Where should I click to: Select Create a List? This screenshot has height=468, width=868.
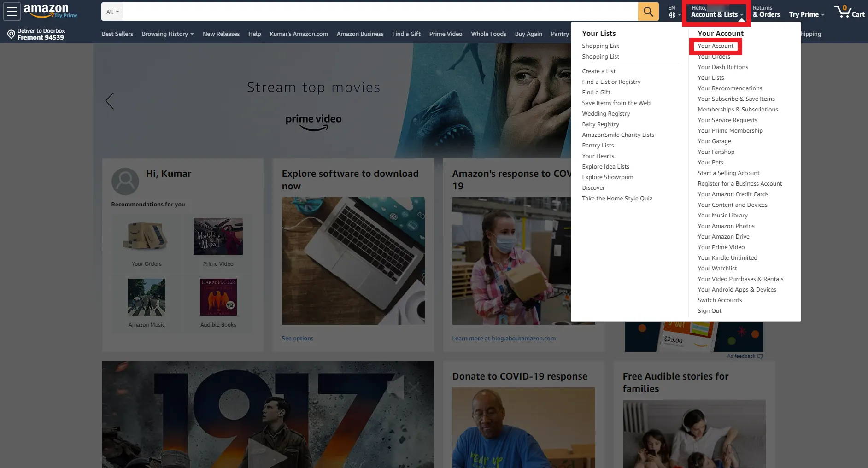pyautogui.click(x=598, y=71)
